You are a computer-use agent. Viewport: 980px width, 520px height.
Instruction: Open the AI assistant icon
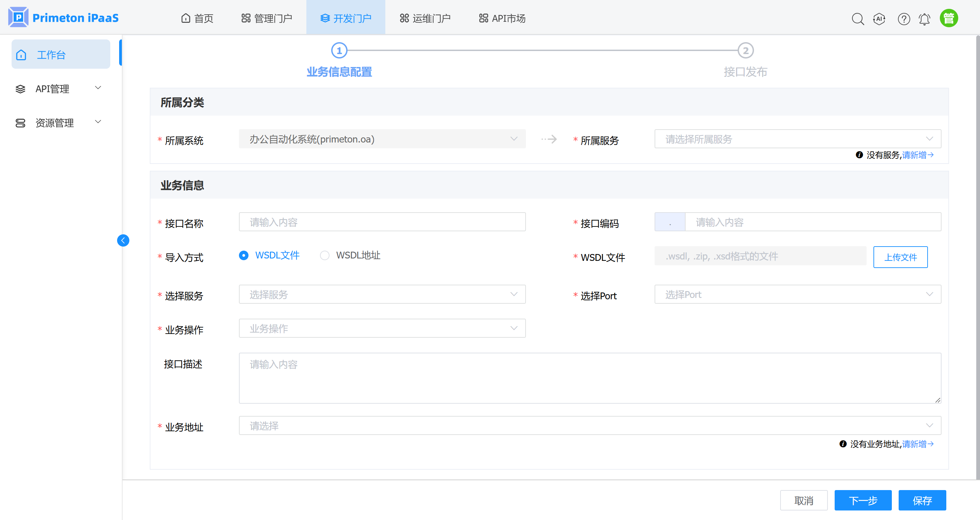point(879,19)
